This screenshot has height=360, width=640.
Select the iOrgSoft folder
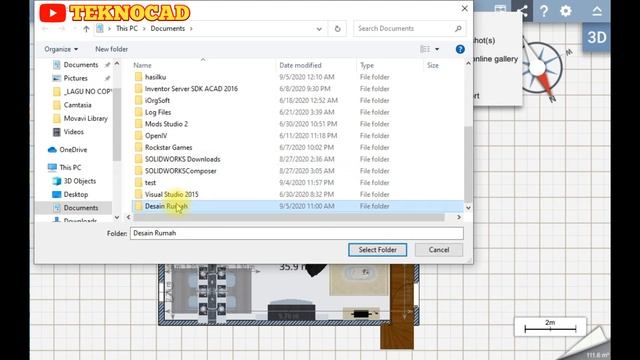[x=157, y=100]
